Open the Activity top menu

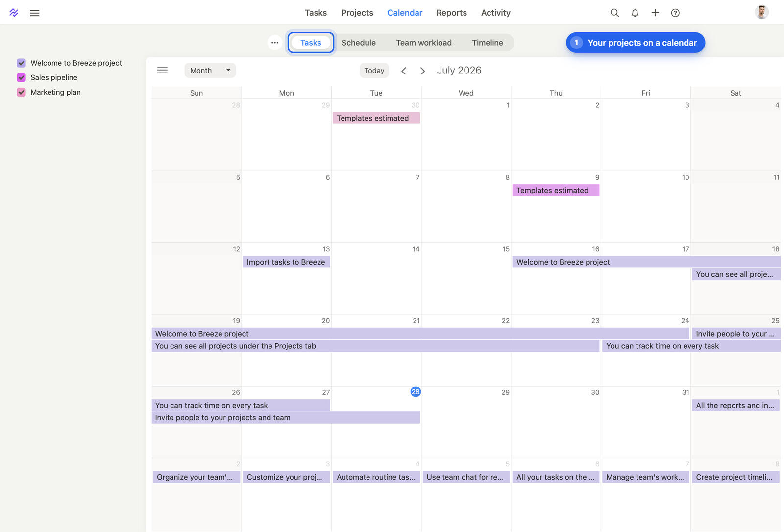coord(495,13)
